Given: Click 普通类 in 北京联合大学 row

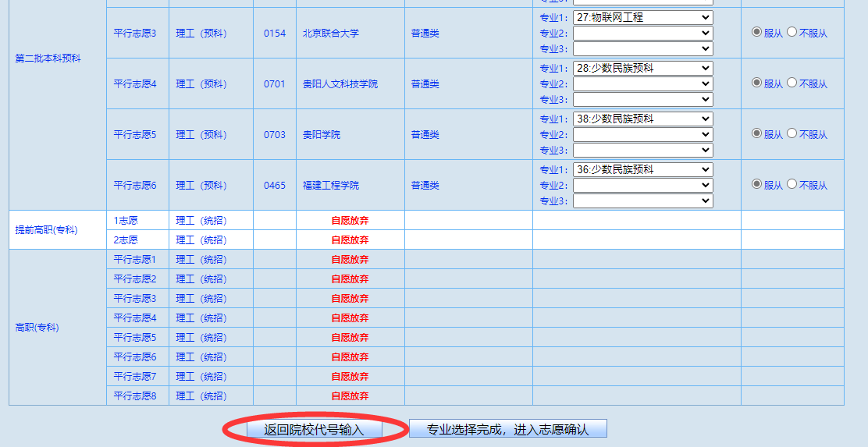Looking at the screenshot, I should point(425,34).
